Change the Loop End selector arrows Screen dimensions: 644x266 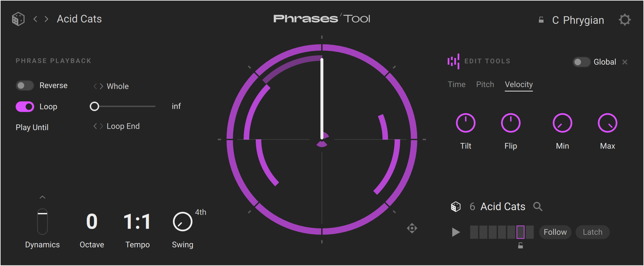98,126
